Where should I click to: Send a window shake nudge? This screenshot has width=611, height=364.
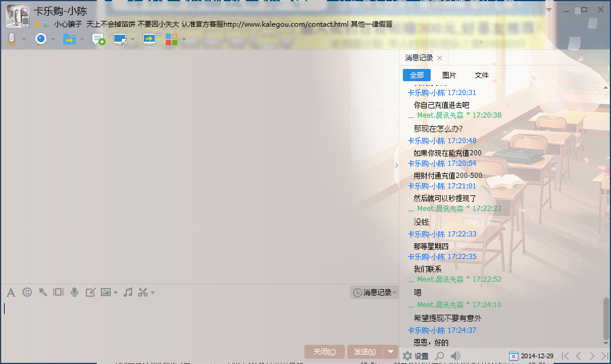coord(42,292)
